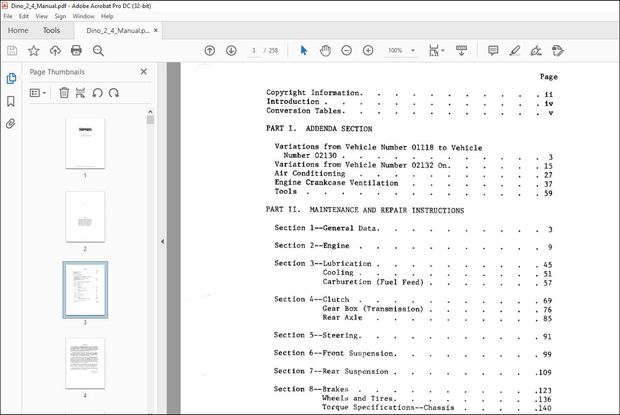
Task: Close the Dino_2_4_Manual document tab
Action: pyautogui.click(x=156, y=30)
